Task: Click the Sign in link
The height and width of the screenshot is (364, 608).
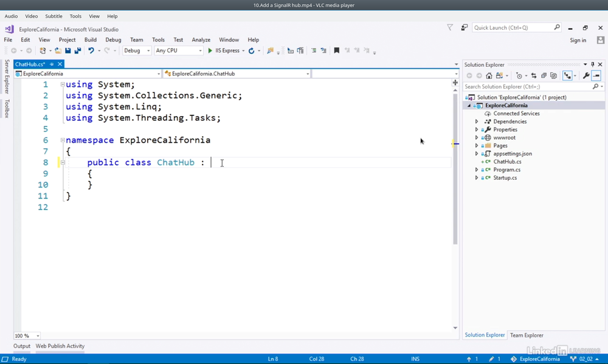Action: coord(578,40)
